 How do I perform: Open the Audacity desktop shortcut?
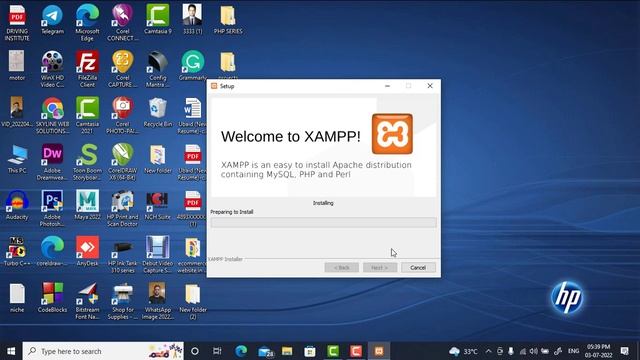coord(17,205)
